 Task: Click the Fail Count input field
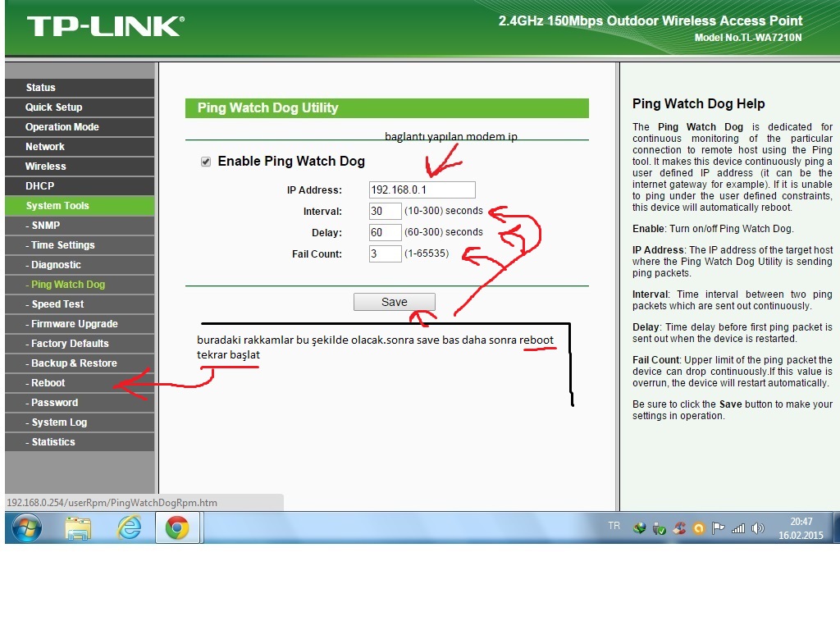tap(386, 254)
